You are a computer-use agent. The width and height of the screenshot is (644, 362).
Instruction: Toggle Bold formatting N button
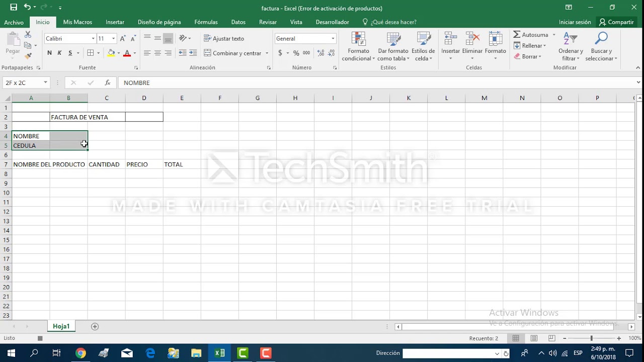pos(49,53)
